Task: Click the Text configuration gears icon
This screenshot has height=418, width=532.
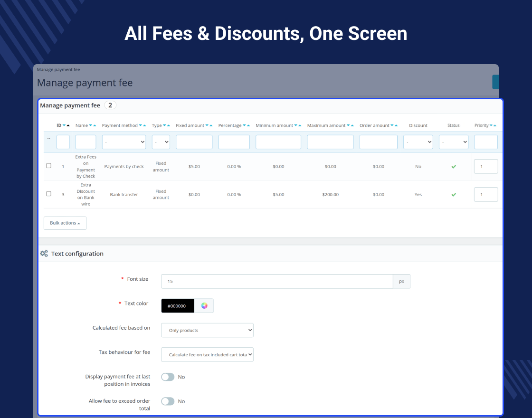Action: (44, 254)
